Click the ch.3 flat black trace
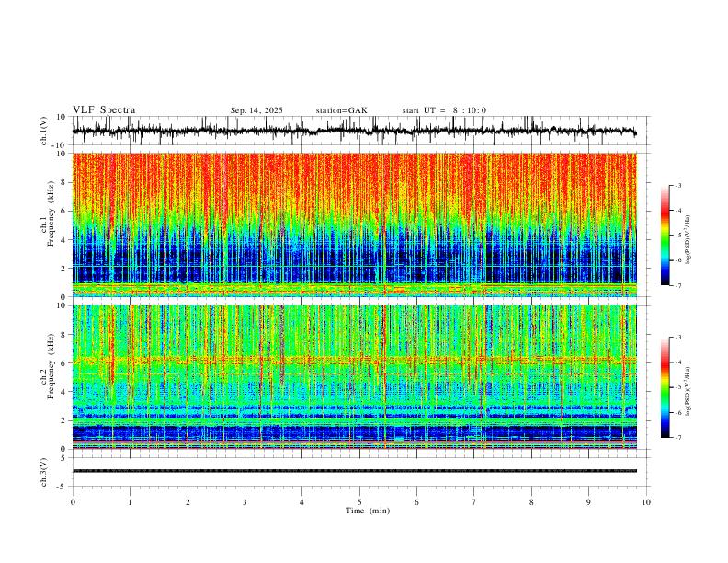This screenshot has width=728, height=563. click(x=354, y=471)
